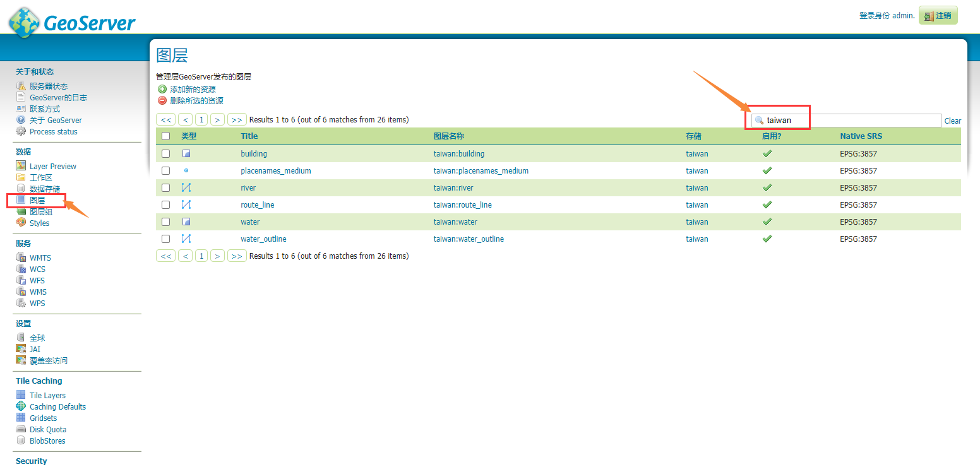The height and width of the screenshot is (467, 980).
Task: Click page number 1 in top pager
Action: (201, 119)
